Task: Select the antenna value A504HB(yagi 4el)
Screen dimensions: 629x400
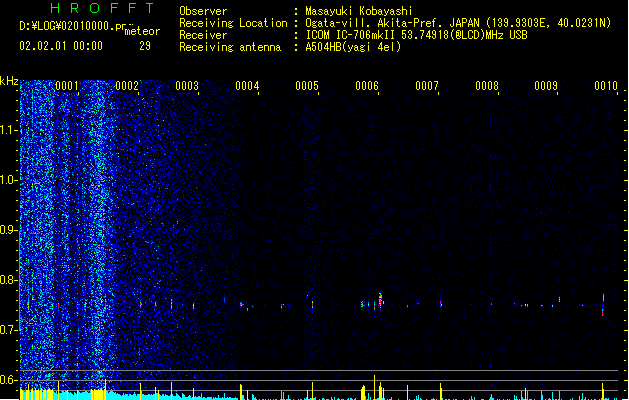Action: click(x=353, y=47)
